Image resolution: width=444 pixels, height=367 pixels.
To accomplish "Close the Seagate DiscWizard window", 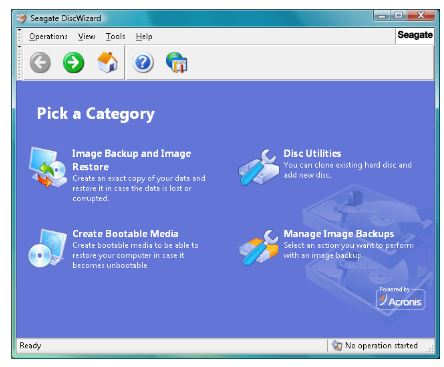I will click(421, 15).
